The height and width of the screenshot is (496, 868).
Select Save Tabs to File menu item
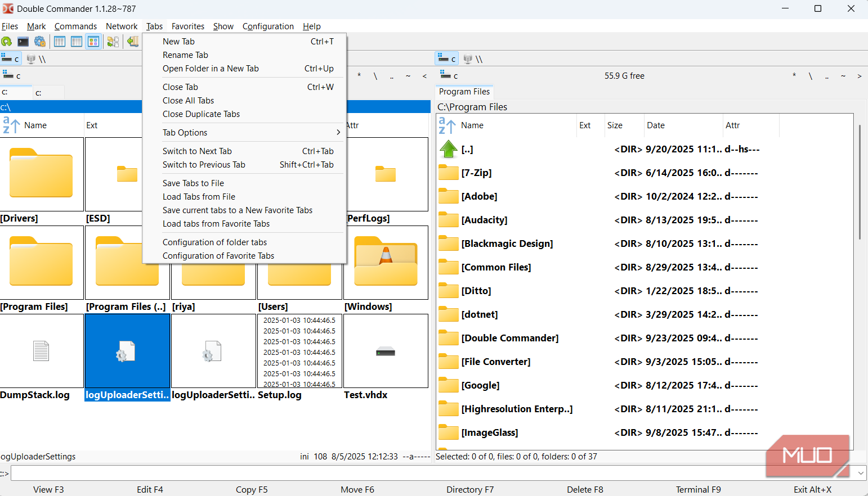(244, 183)
